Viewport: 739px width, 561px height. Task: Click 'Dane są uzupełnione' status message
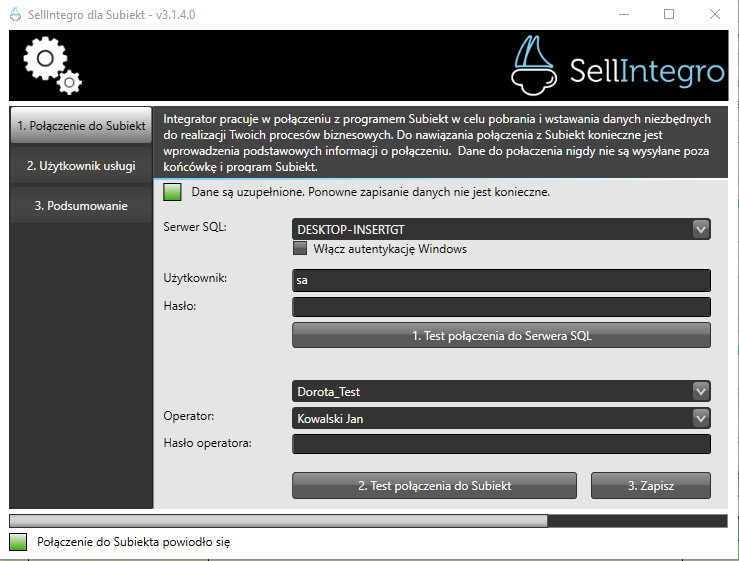370,192
